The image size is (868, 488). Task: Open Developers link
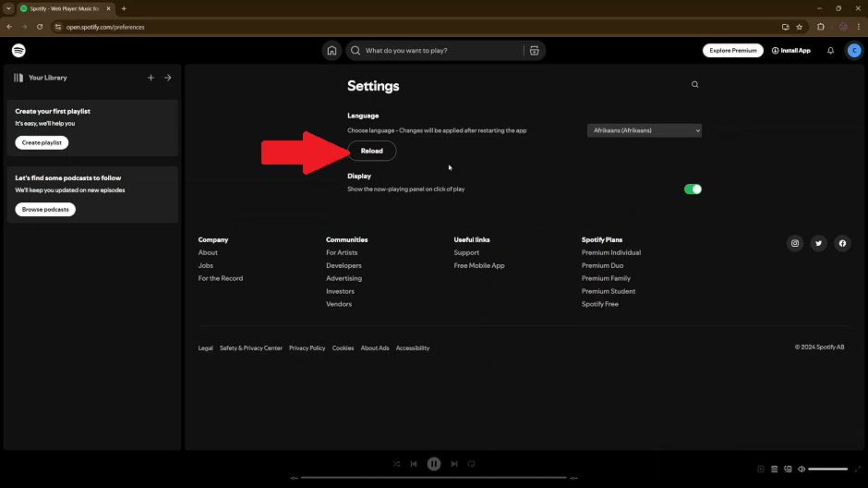[344, 265]
